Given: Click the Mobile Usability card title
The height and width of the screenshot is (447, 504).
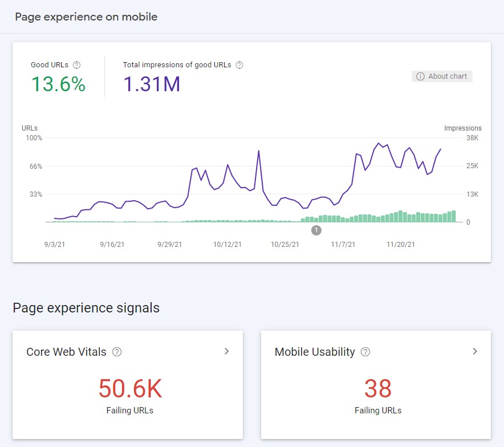Looking at the screenshot, I should point(315,352).
